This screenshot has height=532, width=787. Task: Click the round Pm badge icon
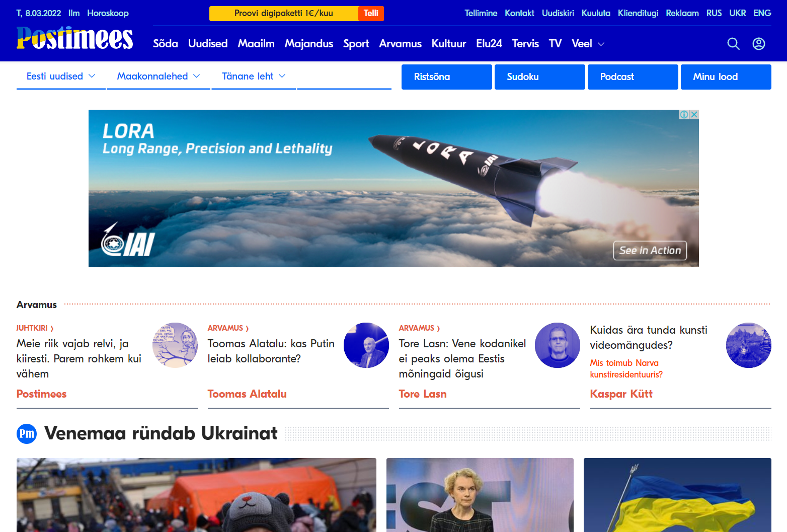coord(27,434)
